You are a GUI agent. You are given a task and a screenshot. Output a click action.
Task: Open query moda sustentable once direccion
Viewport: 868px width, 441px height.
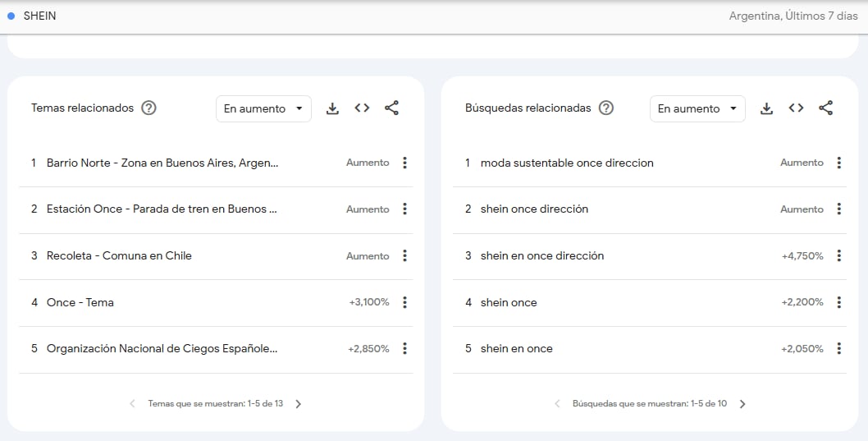567,163
